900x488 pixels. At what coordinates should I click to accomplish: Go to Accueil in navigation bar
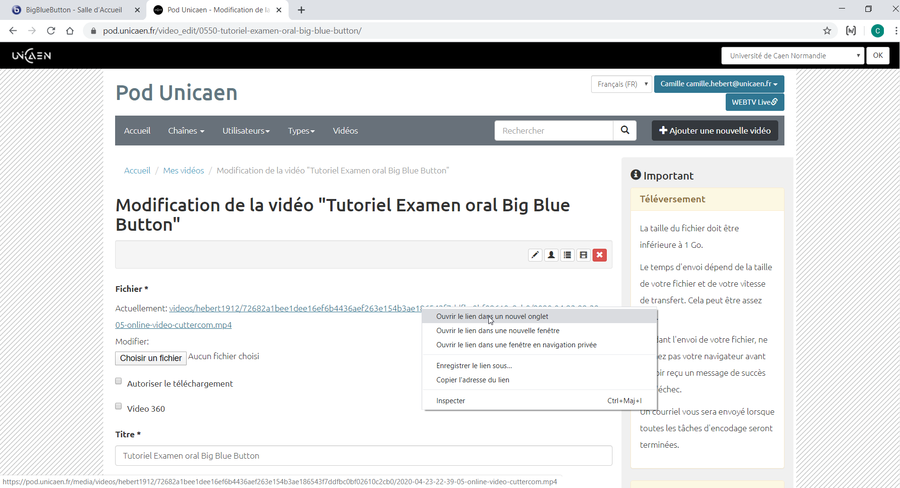137,131
